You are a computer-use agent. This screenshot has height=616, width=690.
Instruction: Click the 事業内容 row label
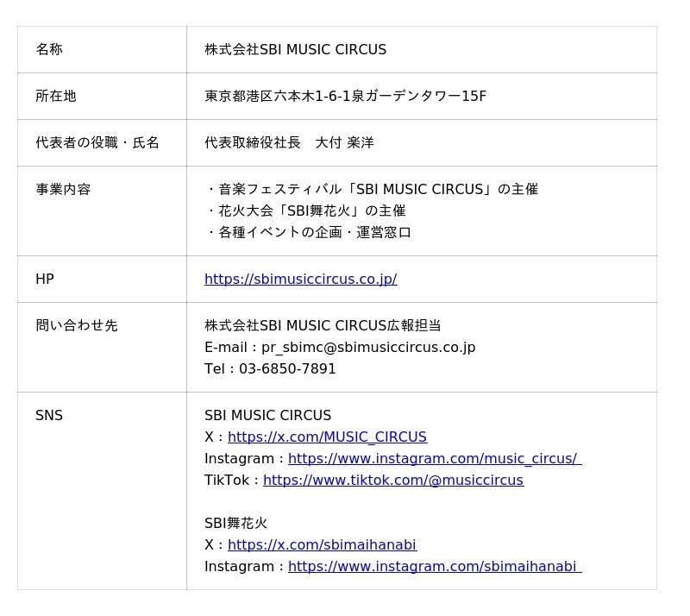63,190
